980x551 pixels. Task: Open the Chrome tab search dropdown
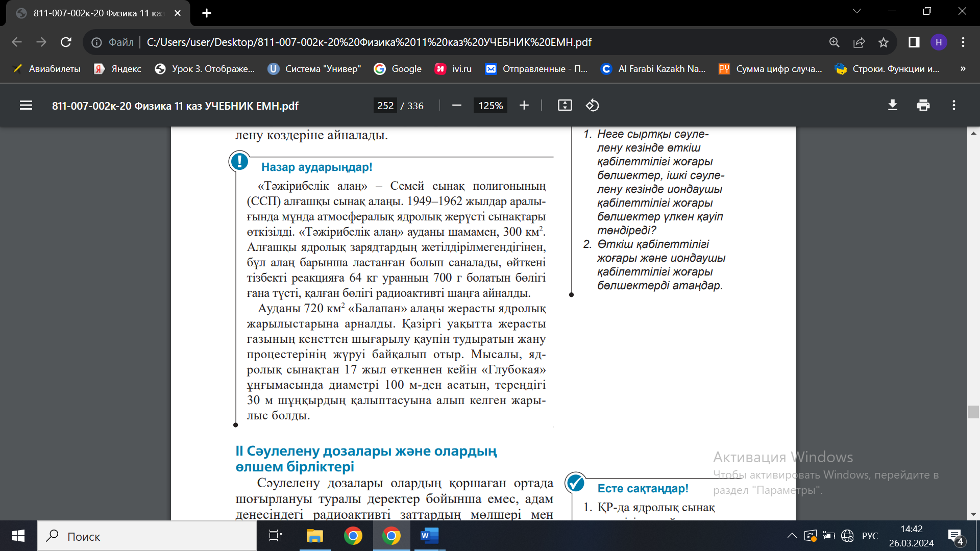point(857,11)
